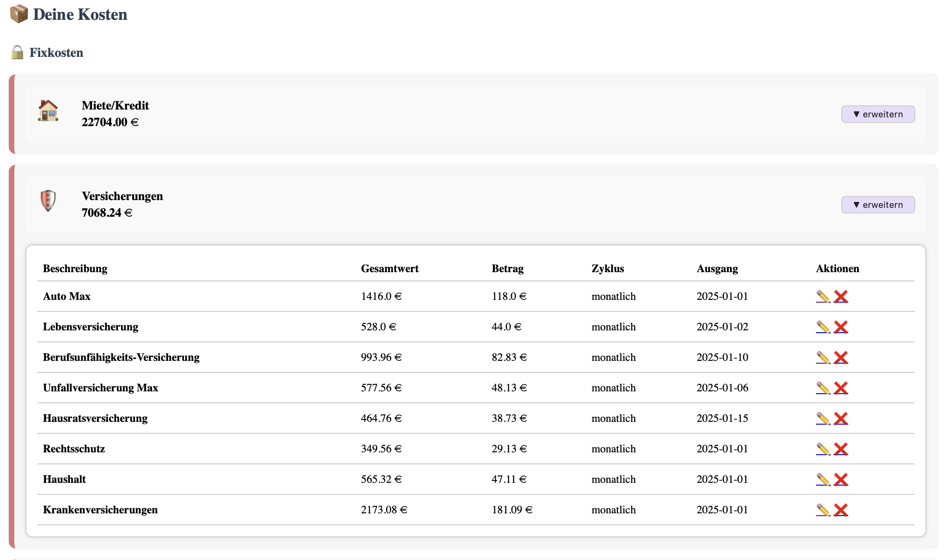This screenshot has height=560, width=949.
Task: Remove the Unfallversicherung Max entry
Action: [x=841, y=388]
